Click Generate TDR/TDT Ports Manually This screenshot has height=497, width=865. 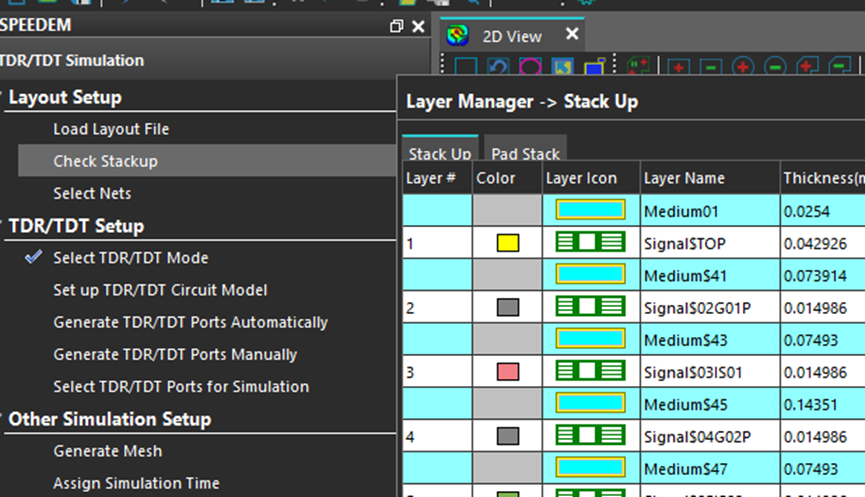175,354
